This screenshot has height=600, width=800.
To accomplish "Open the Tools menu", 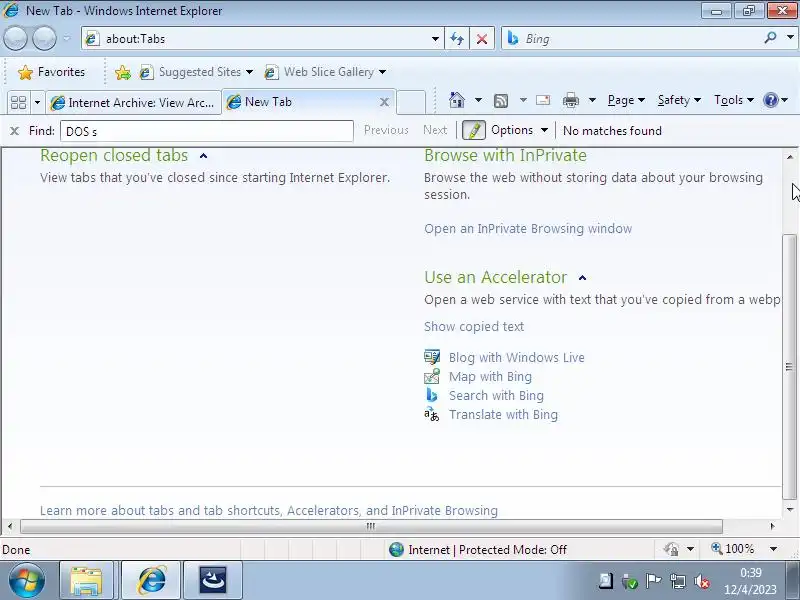I will click(x=734, y=100).
